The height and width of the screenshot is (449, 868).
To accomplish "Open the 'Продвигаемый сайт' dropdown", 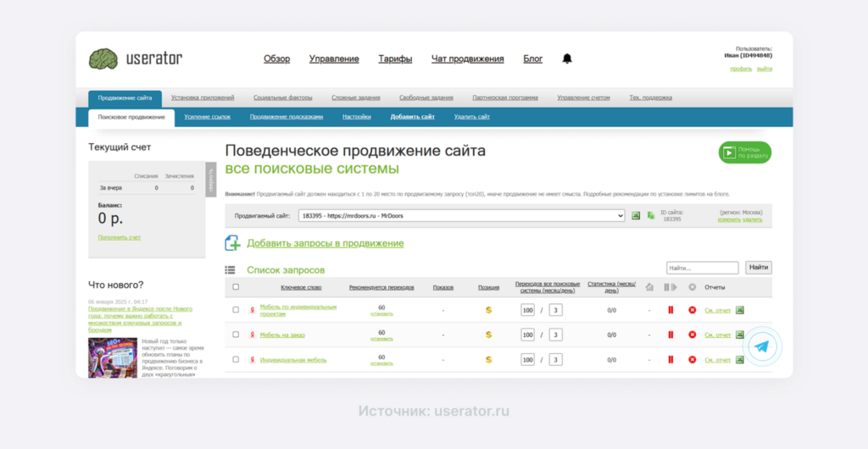I will (461, 216).
